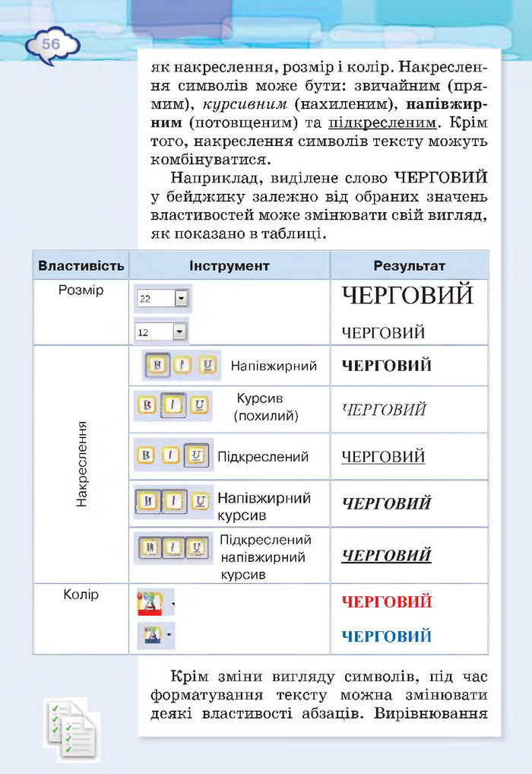
Task: Click Bold icon in the Напівжирний курсив row
Action: coord(148,501)
